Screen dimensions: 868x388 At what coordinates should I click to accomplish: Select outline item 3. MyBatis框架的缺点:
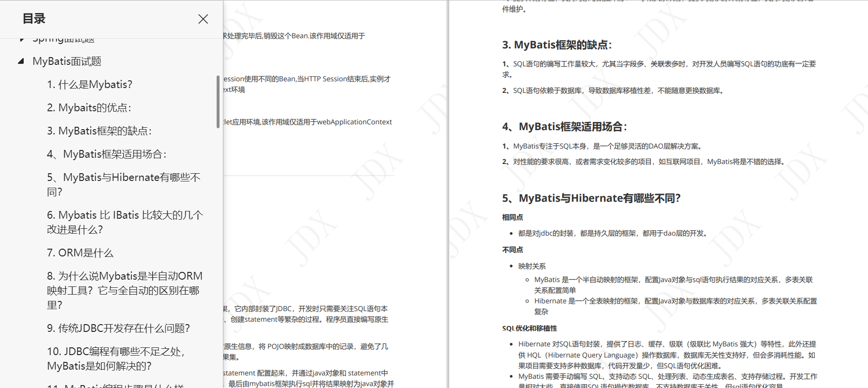pyautogui.click(x=99, y=131)
